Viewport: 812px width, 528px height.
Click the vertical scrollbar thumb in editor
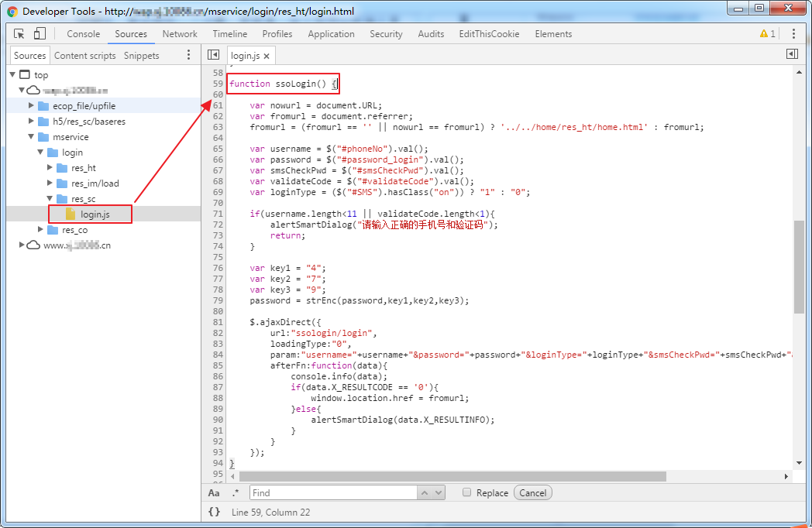point(799,266)
